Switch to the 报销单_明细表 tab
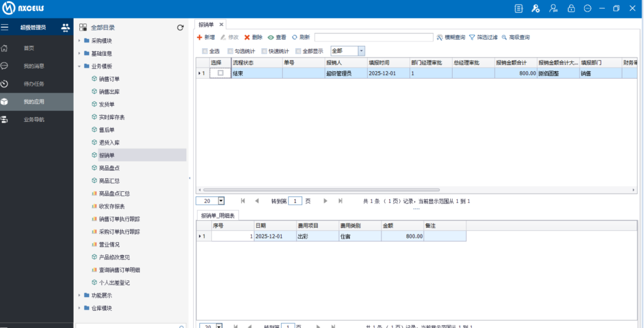Screen dimensions: 644x328 (x=218, y=215)
